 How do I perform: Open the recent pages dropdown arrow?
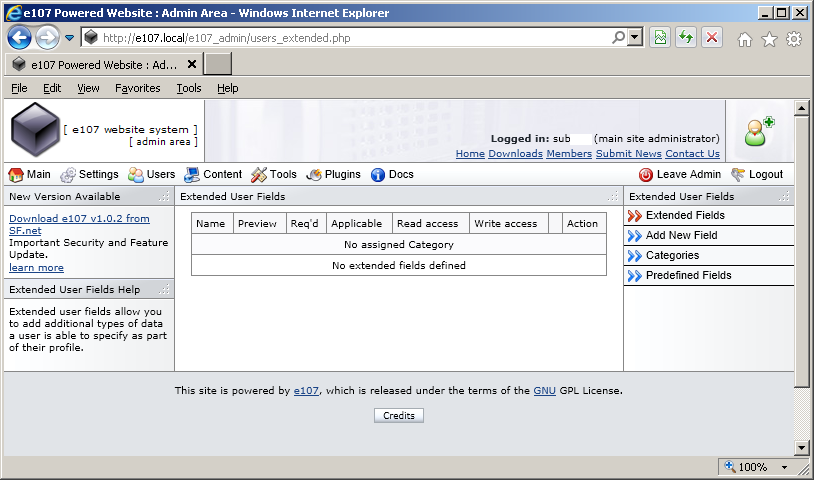click(x=70, y=38)
